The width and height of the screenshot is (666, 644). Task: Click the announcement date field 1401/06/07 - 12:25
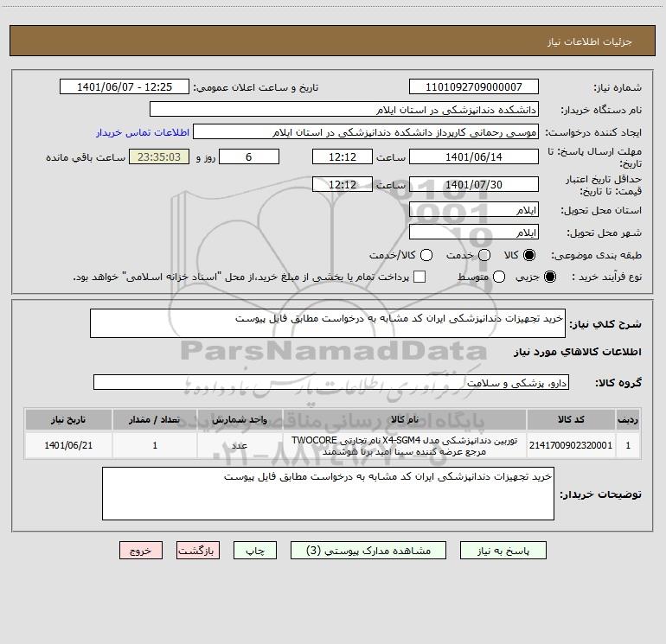pos(125,87)
